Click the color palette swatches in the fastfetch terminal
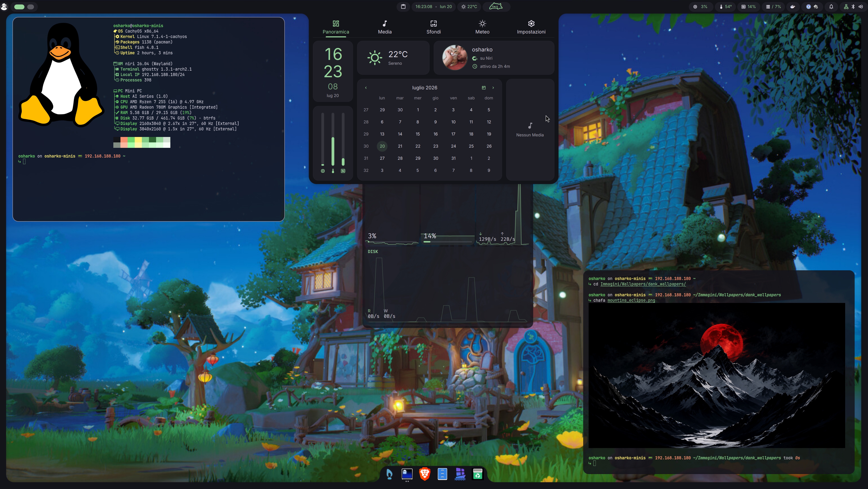The width and height of the screenshot is (868, 489). coord(142,142)
